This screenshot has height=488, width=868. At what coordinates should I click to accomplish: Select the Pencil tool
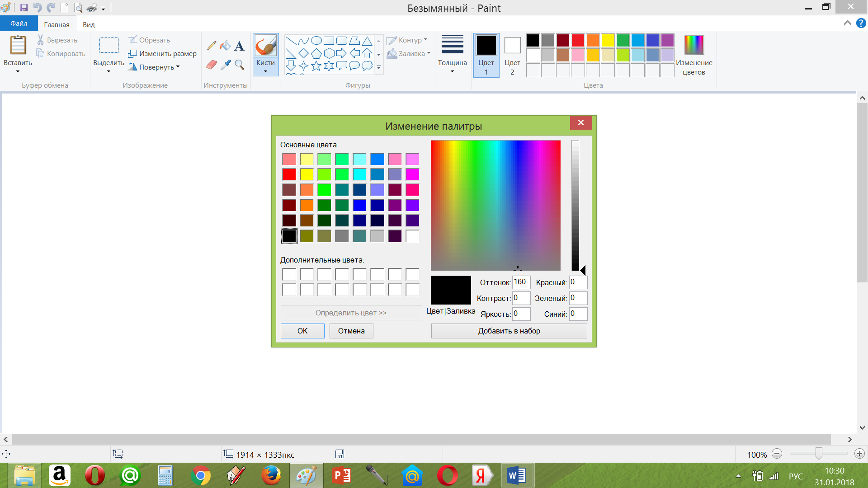coord(211,45)
